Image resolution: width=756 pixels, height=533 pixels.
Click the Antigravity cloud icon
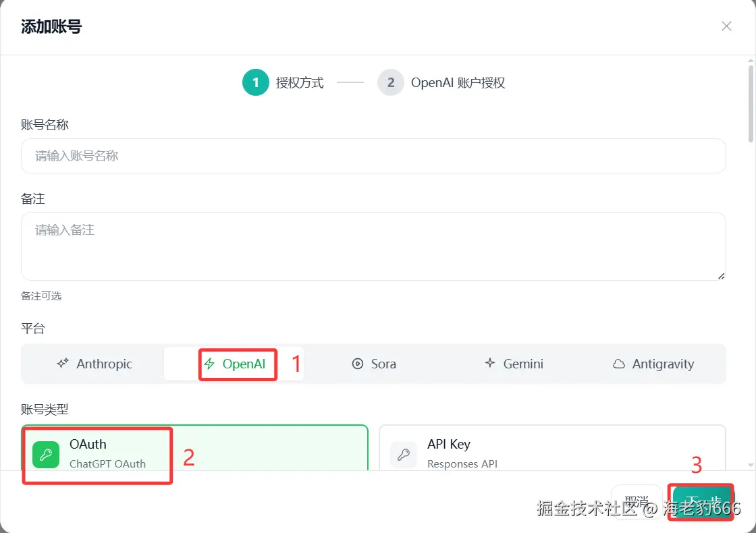pyautogui.click(x=618, y=364)
